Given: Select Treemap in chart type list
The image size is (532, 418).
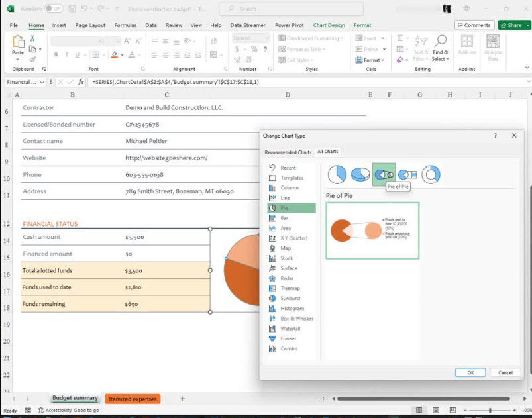Looking at the screenshot, I should pos(291,288).
